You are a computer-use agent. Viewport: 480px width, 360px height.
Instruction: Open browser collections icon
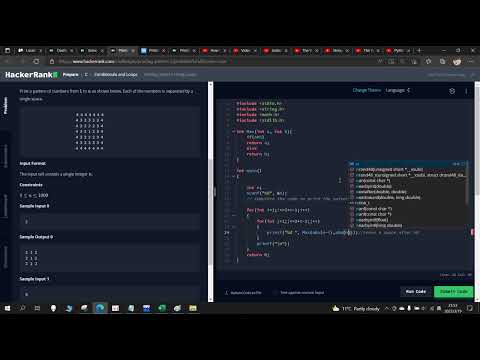(x=442, y=61)
